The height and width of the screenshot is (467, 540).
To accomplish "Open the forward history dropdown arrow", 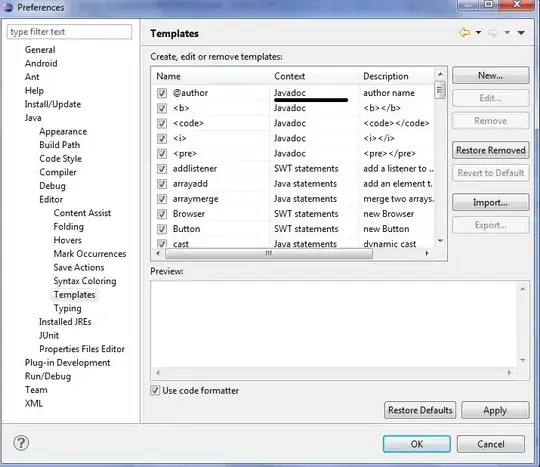I will click(x=507, y=33).
